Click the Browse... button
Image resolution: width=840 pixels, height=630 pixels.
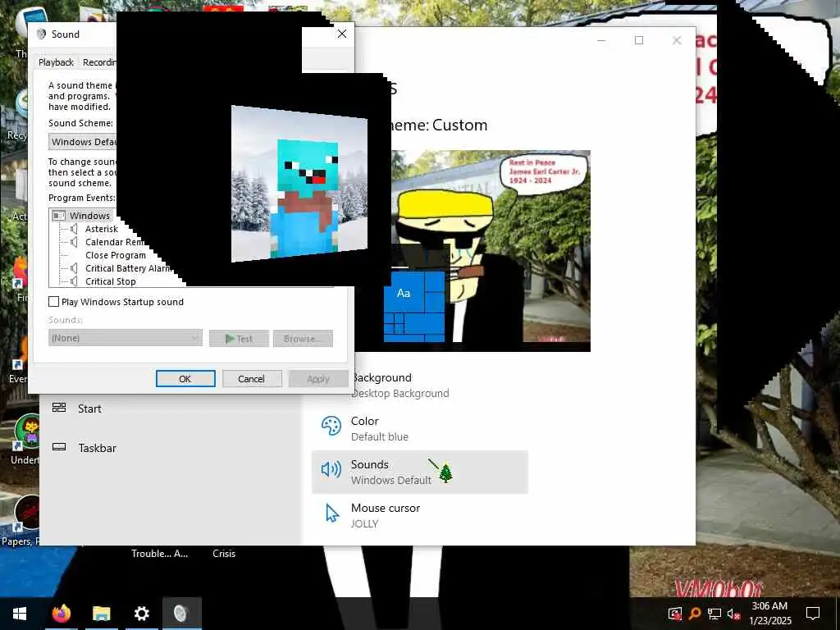coord(304,339)
